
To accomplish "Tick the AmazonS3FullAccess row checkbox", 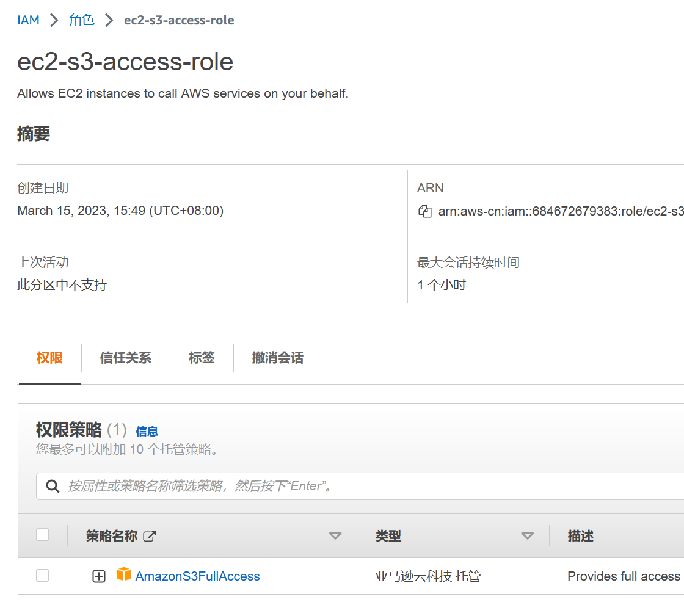I will click(x=42, y=576).
